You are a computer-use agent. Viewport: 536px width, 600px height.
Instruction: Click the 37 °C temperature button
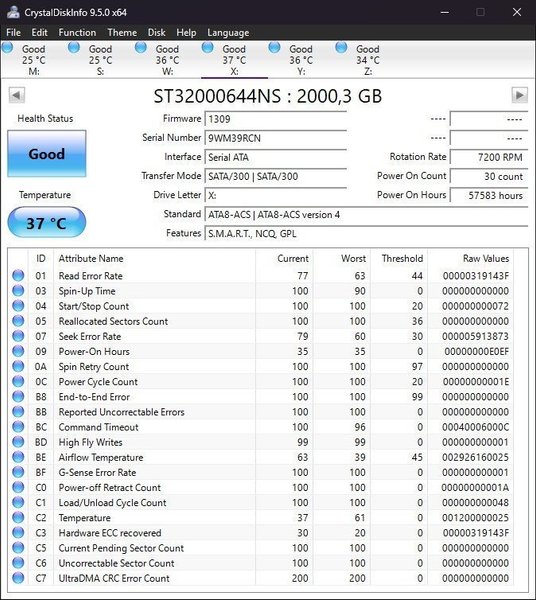click(x=47, y=223)
